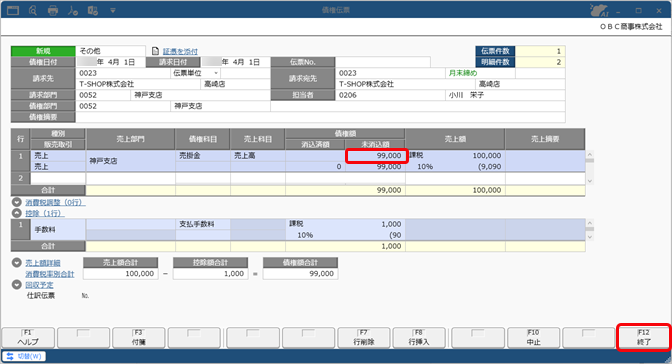Viewport: 672px width, 364px height.
Task: Open the print preview magnifier icon
Action: point(33,10)
